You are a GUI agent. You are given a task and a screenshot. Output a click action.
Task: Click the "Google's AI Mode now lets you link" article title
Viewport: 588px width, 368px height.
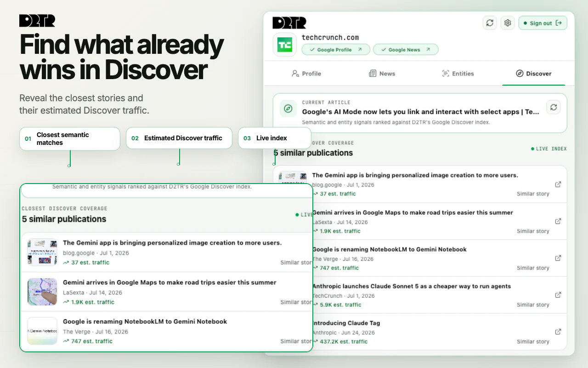[421, 112]
